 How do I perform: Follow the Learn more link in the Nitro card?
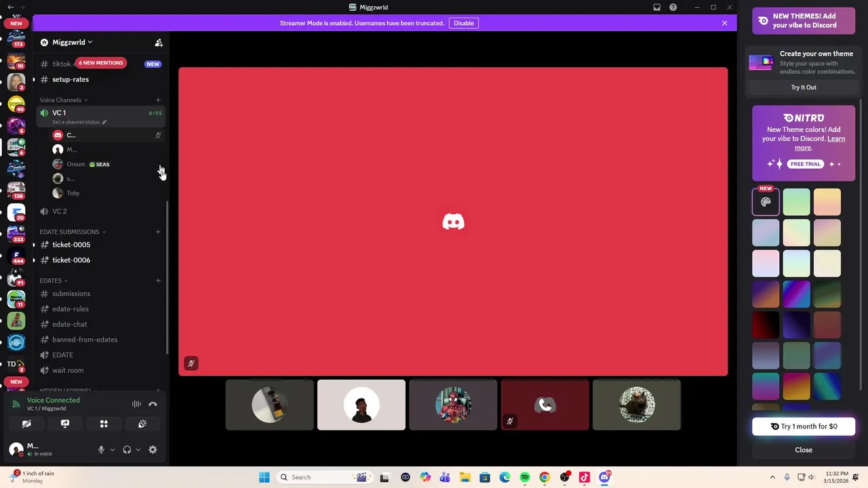(x=820, y=143)
